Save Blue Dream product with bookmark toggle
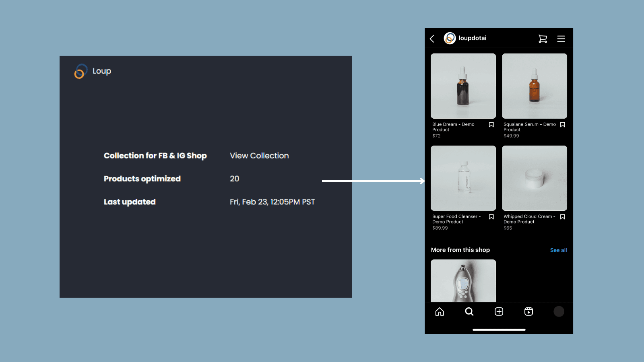Image resolution: width=644 pixels, height=362 pixels. [491, 125]
